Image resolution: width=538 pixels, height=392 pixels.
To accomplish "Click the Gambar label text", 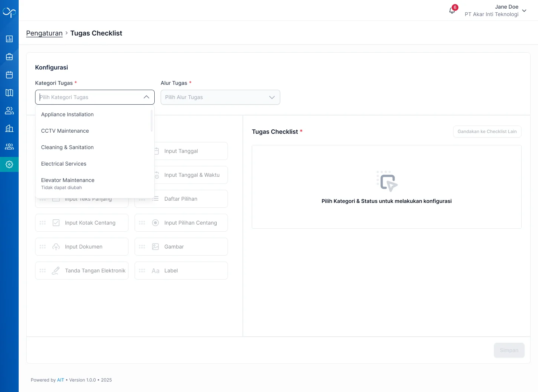I will 174,247.
